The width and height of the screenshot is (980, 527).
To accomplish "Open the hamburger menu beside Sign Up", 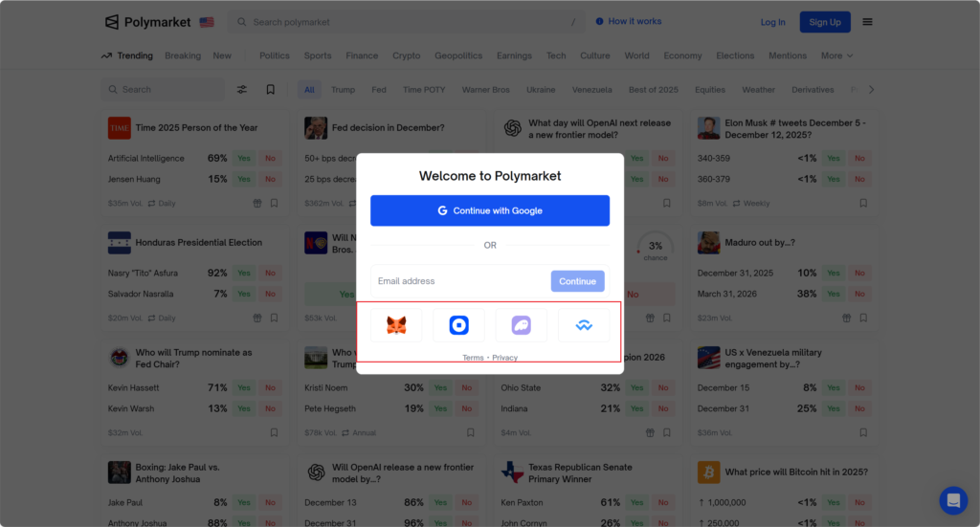I will click(867, 22).
